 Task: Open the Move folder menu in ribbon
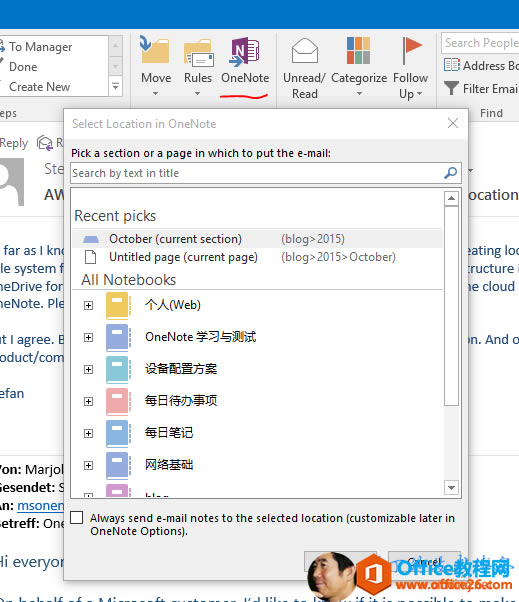pos(156,65)
